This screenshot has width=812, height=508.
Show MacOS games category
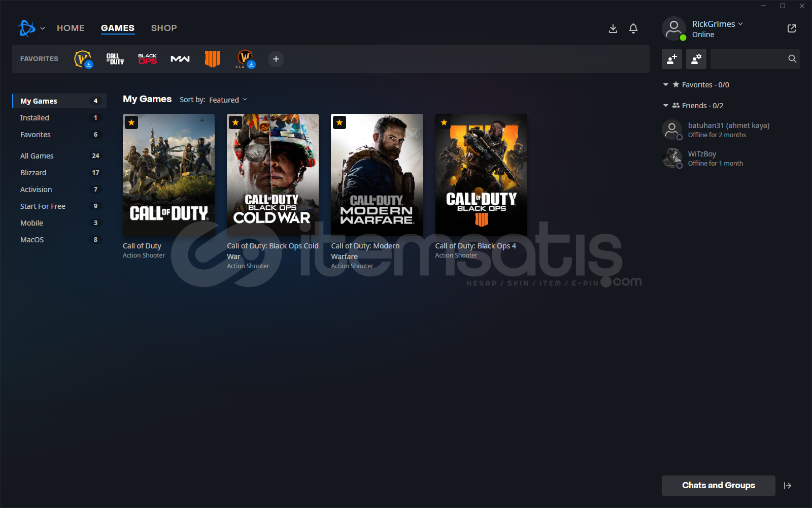click(59, 240)
